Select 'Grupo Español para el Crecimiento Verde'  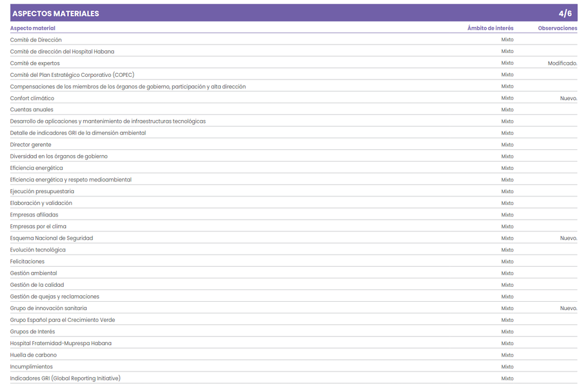63,320
